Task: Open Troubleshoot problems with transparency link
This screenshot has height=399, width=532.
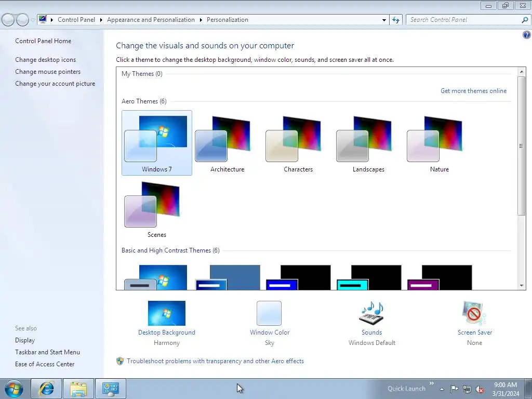Action: (x=215, y=361)
